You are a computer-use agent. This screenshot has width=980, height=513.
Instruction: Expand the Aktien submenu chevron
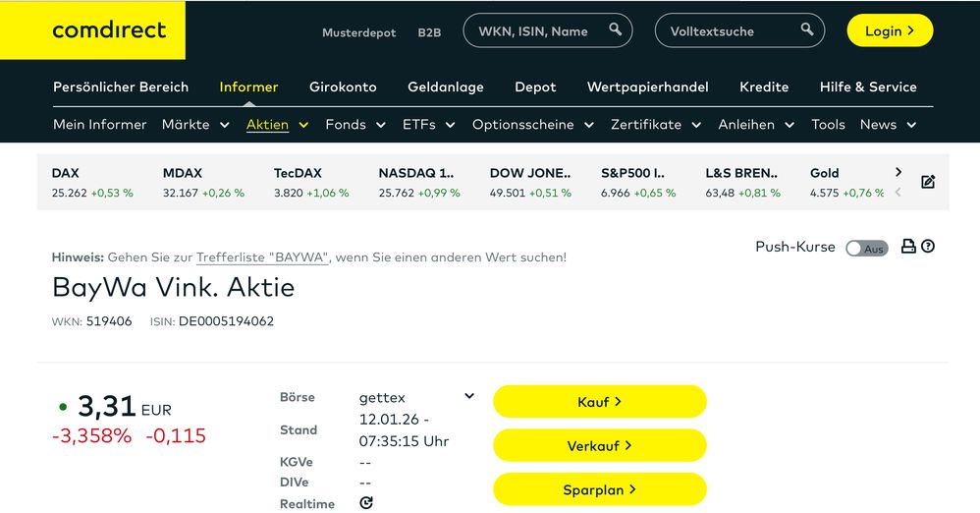coord(303,125)
